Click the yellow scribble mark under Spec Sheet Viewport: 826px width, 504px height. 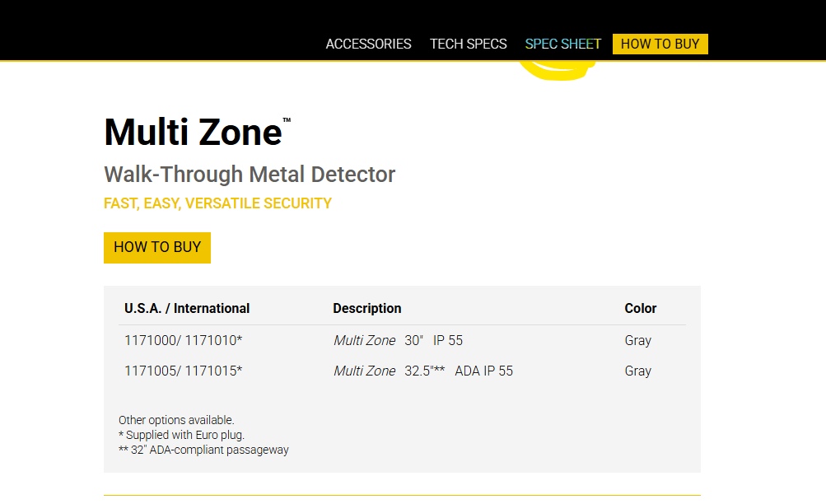pyautogui.click(x=554, y=72)
